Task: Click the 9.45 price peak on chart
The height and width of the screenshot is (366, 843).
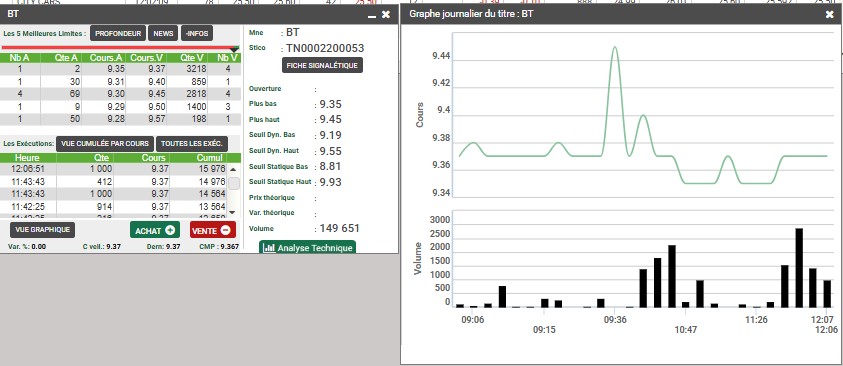Action: pyautogui.click(x=615, y=48)
